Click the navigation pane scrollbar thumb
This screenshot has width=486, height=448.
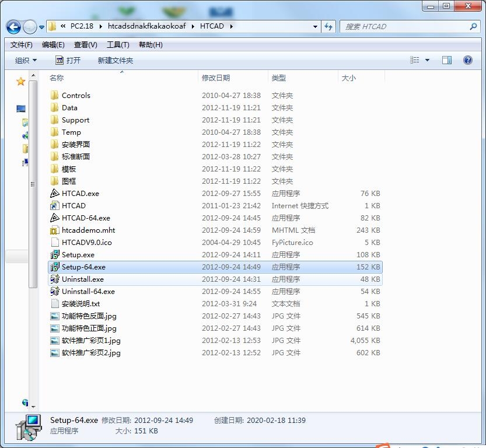(x=33, y=184)
